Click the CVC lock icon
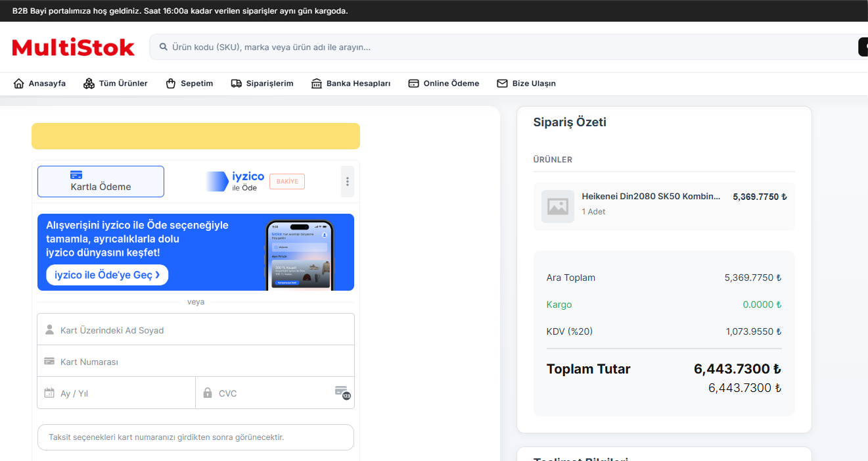Screen dimensions: 868x461 tap(208, 393)
